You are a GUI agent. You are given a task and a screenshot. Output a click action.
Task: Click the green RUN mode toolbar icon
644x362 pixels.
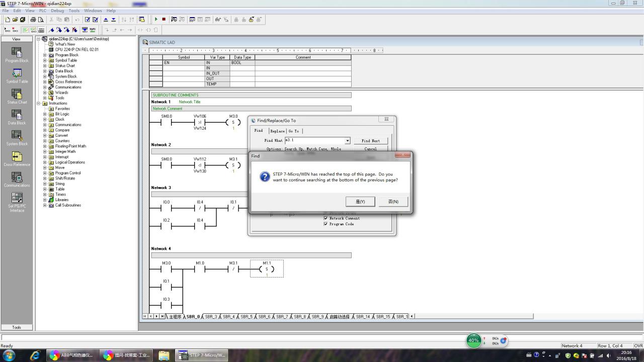click(156, 20)
